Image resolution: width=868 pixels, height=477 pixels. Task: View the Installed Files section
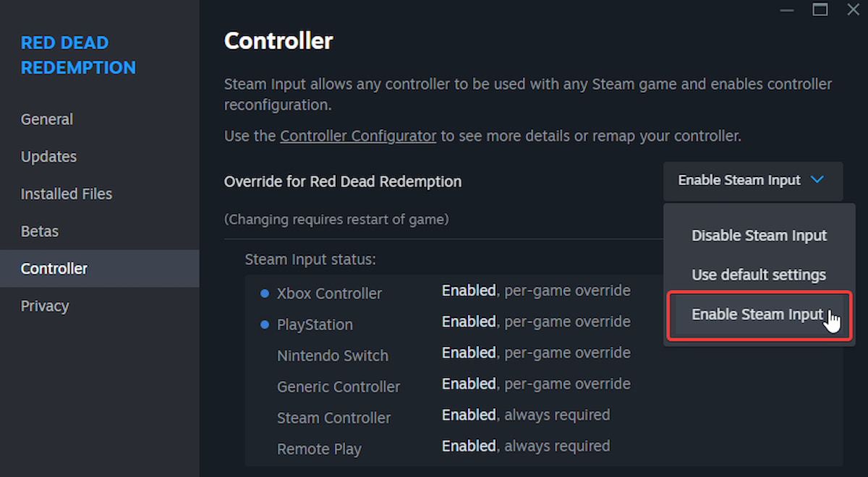pyautogui.click(x=66, y=194)
